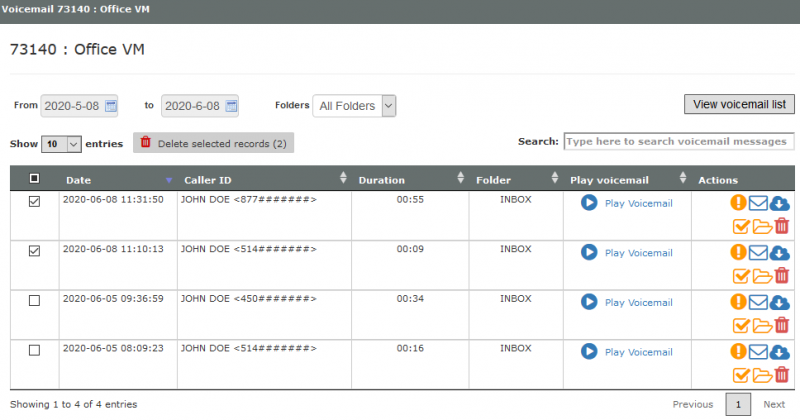Click the open folder icon for the 09:36:59 voicemail
800x420 pixels.
point(762,326)
